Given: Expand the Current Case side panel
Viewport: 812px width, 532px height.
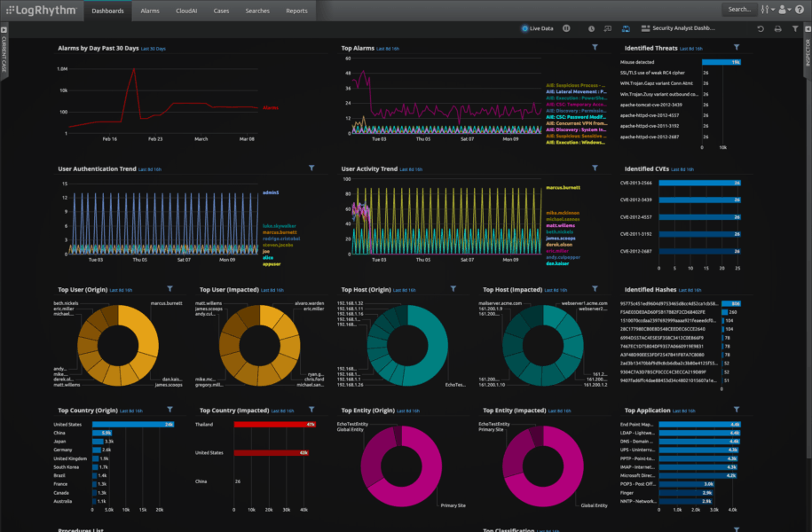Looking at the screenshot, I should [4, 54].
